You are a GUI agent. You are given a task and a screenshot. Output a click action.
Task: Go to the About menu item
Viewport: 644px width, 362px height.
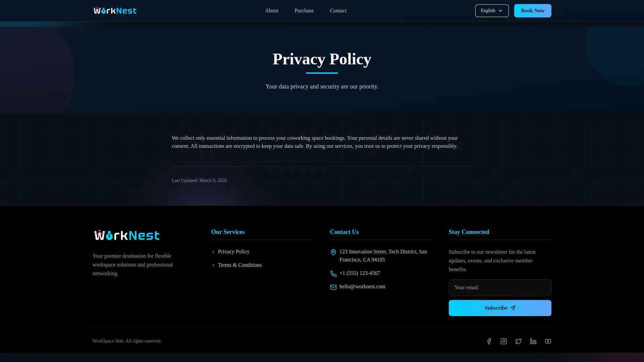click(x=272, y=11)
